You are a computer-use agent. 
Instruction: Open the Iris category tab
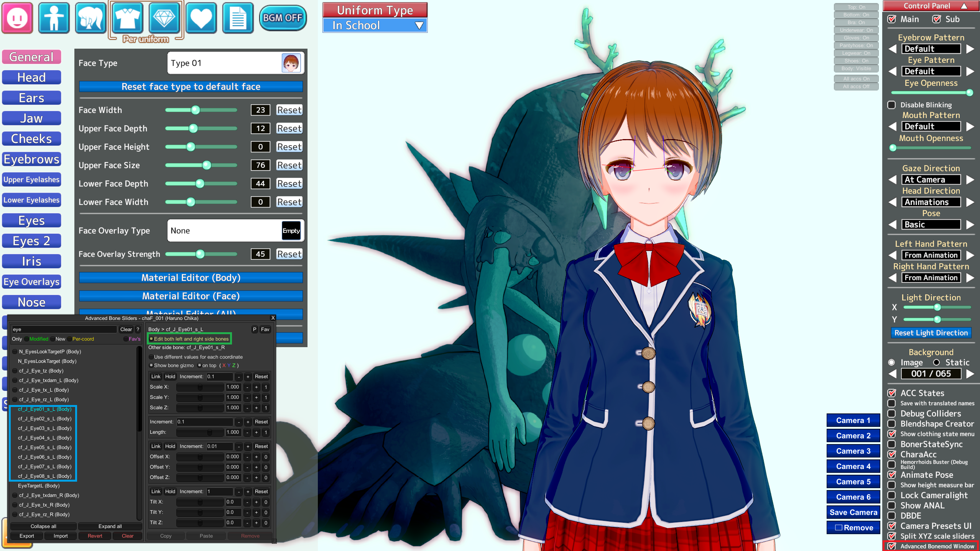click(x=31, y=261)
